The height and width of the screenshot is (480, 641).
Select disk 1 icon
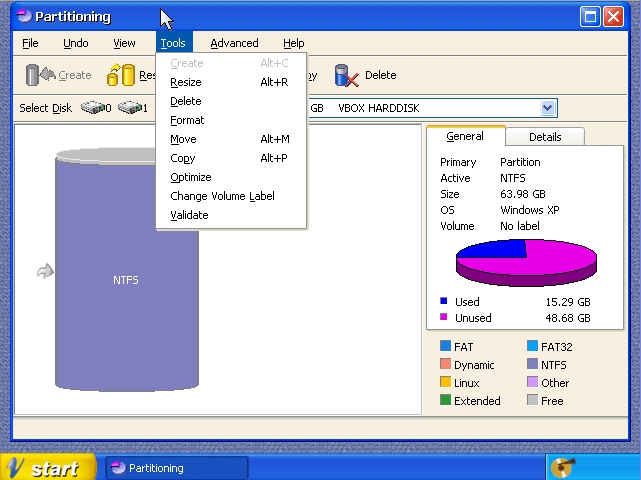coord(131,108)
